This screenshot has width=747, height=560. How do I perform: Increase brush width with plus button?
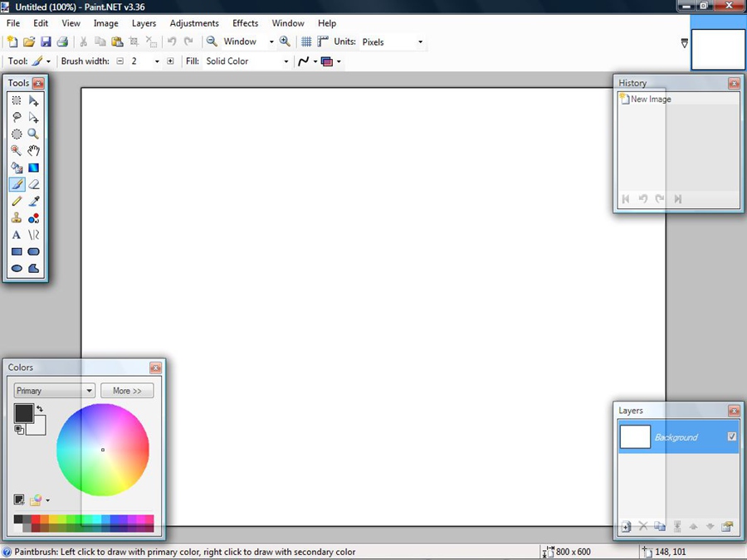pyautogui.click(x=170, y=61)
